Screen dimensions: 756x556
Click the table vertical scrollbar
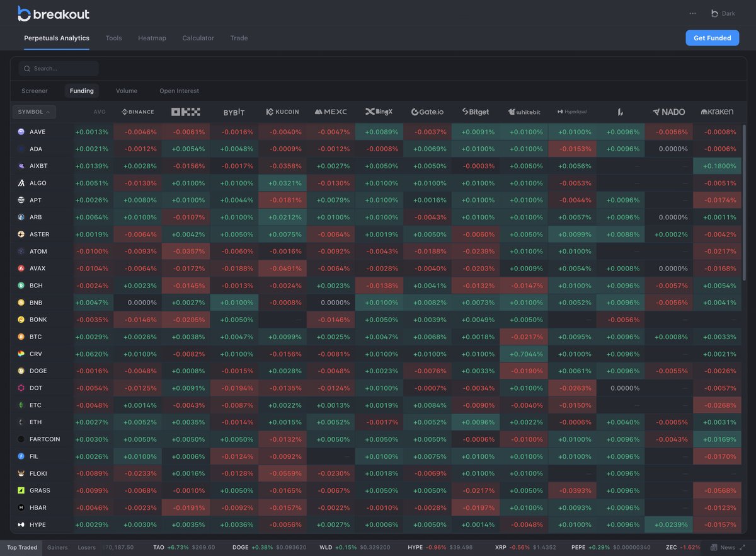[x=744, y=202]
